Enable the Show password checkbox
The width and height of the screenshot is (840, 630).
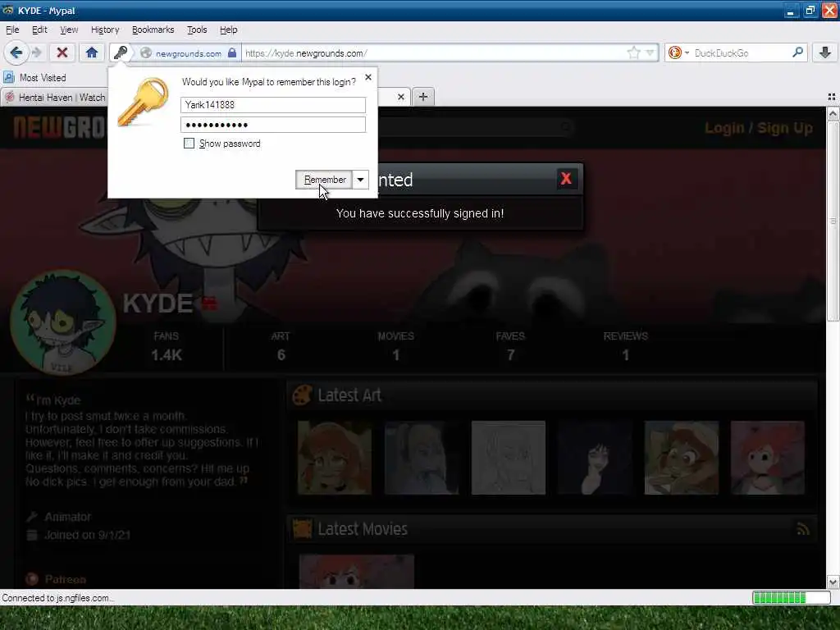(189, 143)
